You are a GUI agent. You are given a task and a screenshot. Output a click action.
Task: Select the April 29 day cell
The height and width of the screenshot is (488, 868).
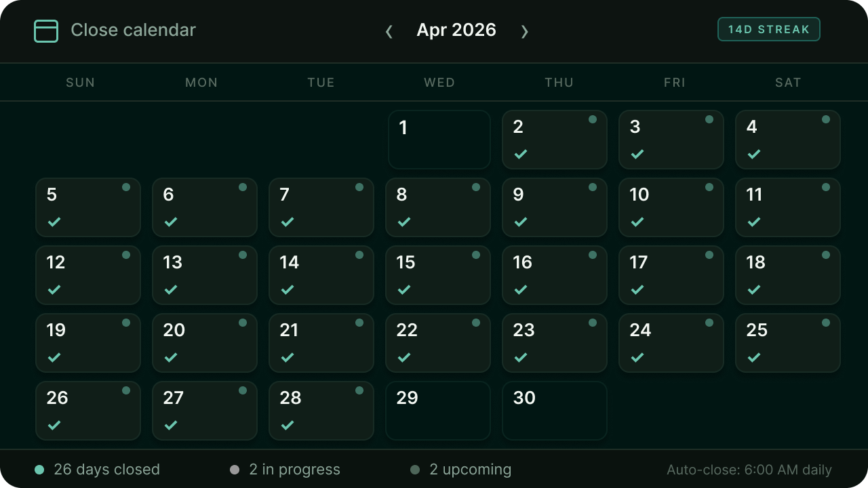tap(438, 411)
